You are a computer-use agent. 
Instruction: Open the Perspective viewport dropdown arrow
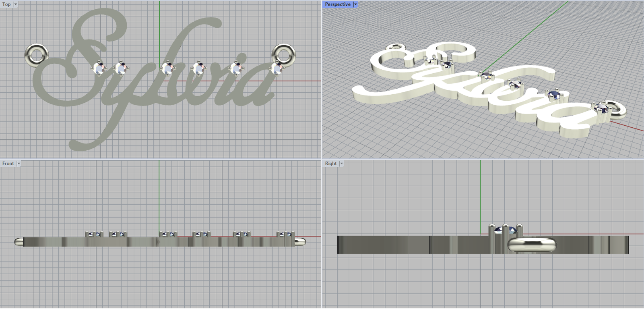[x=355, y=4]
